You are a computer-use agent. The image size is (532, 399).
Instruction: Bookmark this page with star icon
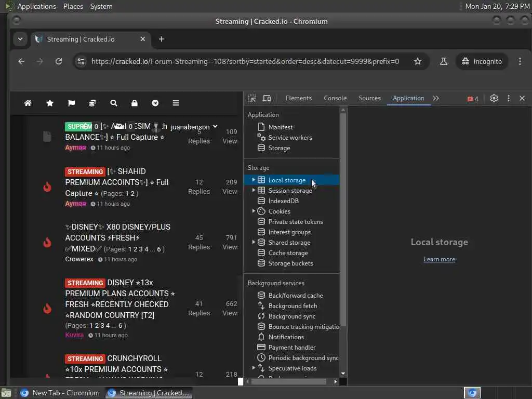coord(418,61)
